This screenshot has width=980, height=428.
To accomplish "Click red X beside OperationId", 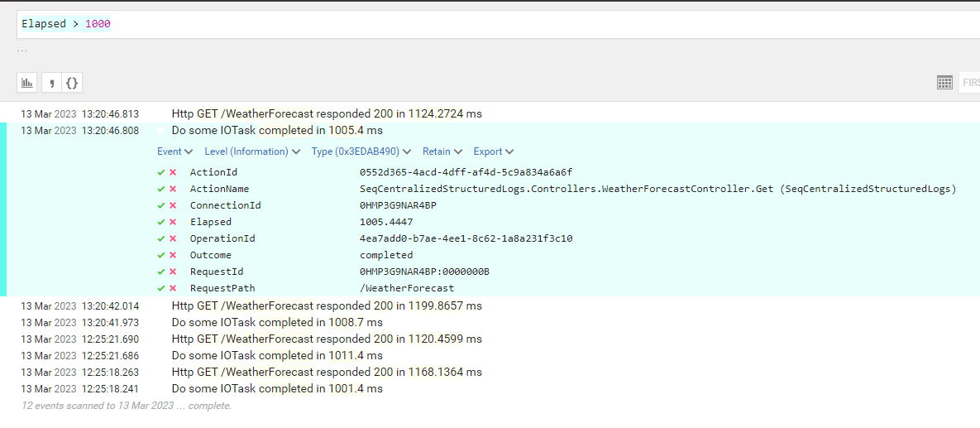I will (x=173, y=238).
